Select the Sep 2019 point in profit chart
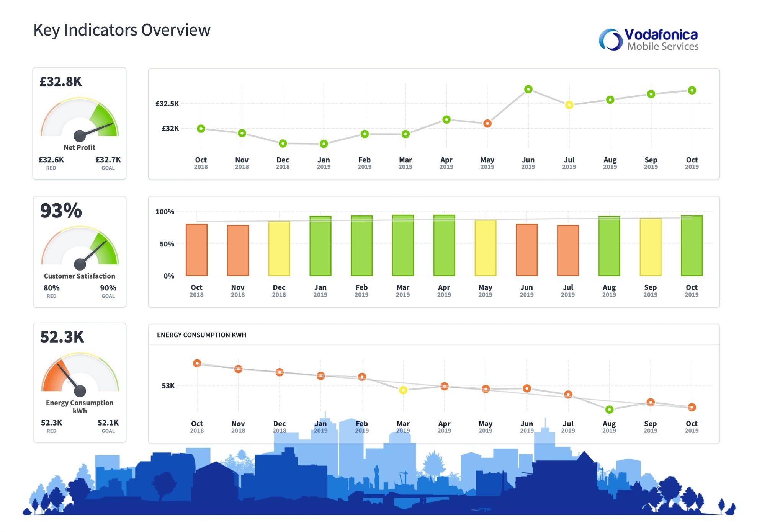The image size is (757, 532). (651, 94)
